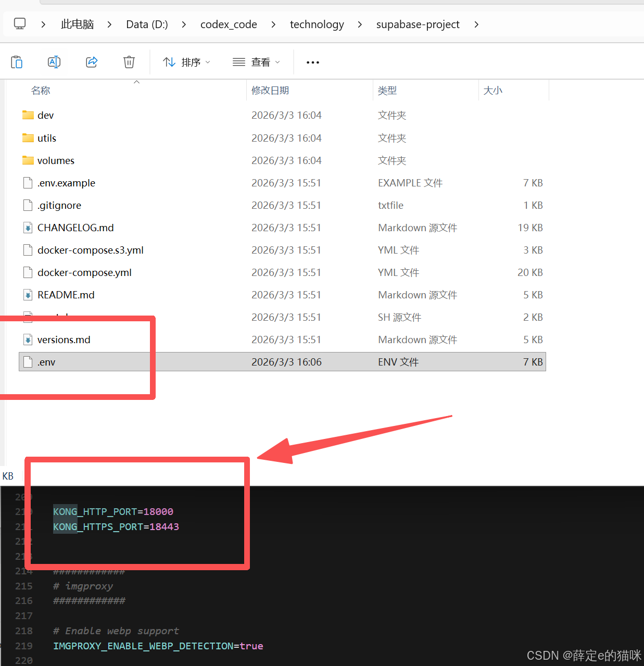Select the .env.example file name

66,183
